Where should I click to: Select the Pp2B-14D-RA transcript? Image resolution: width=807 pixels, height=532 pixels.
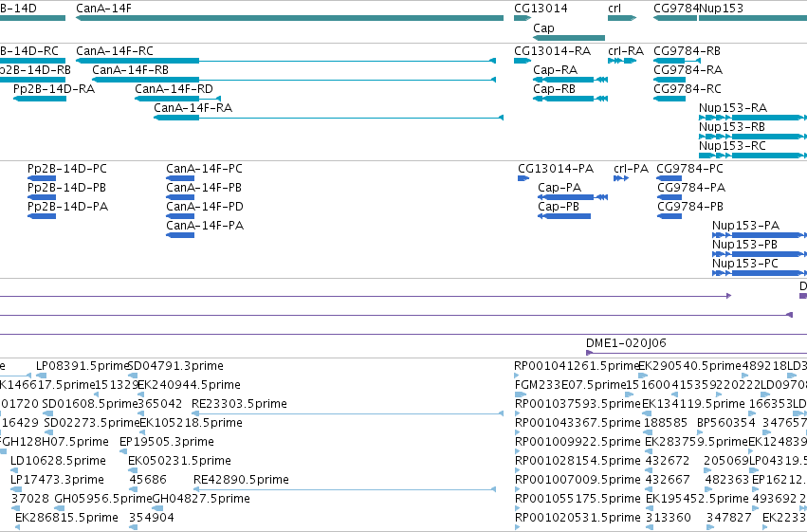click(x=40, y=99)
